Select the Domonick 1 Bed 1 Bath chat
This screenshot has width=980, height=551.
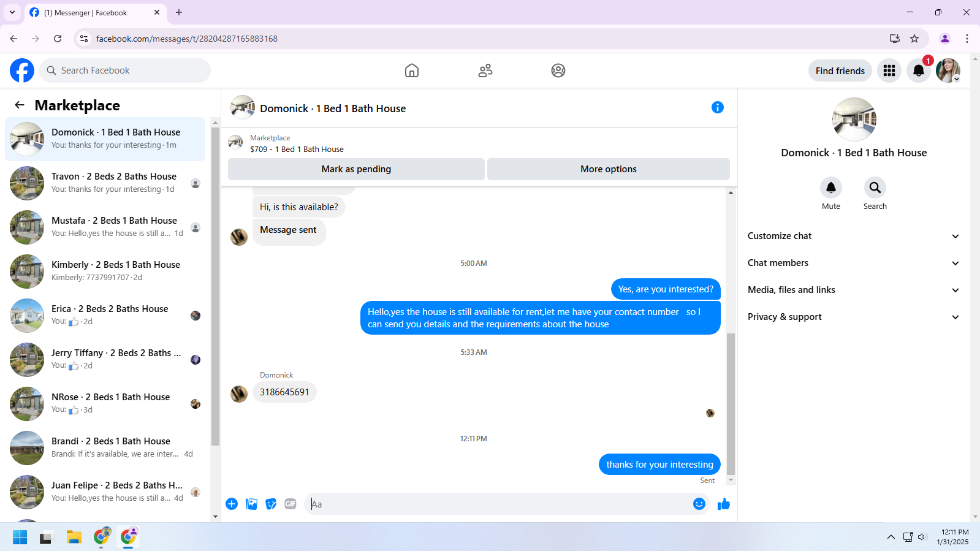(x=105, y=139)
